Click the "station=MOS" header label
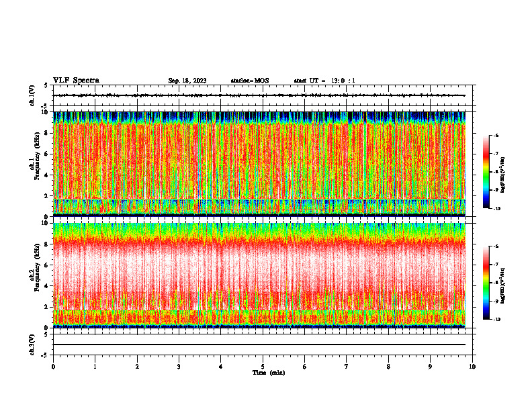This screenshot has height=411, width=532. [250, 81]
